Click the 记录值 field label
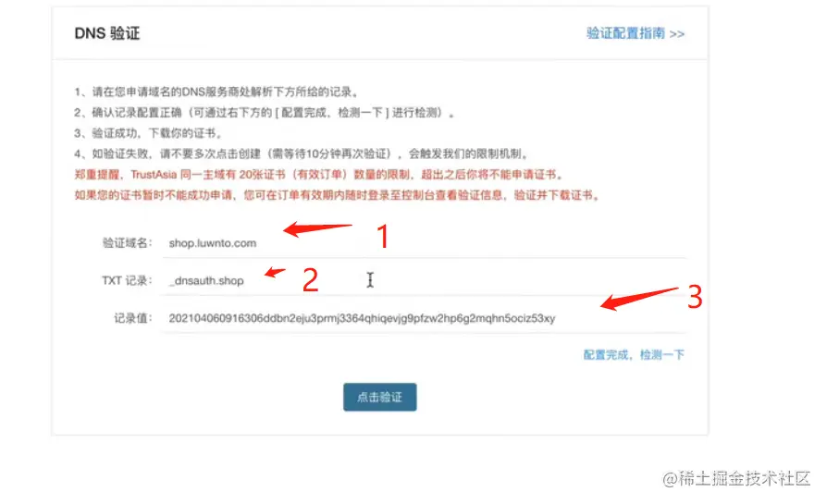The image size is (827, 504). pos(133,318)
